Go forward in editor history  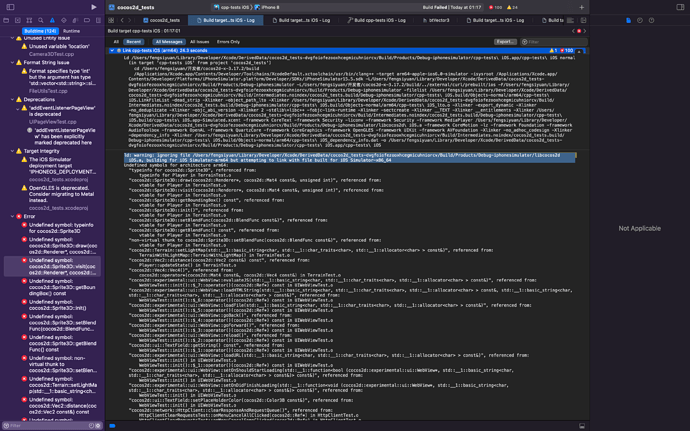[129, 20]
